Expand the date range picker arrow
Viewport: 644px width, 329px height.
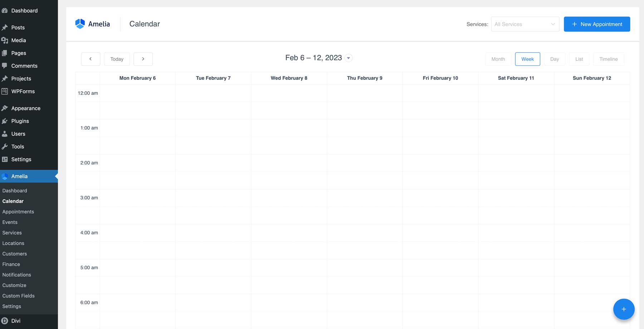coord(348,58)
